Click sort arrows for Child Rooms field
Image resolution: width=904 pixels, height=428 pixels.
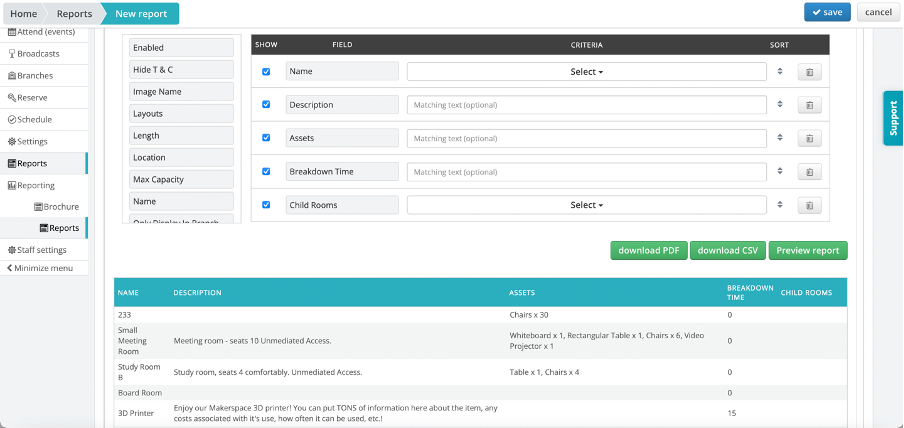779,205
